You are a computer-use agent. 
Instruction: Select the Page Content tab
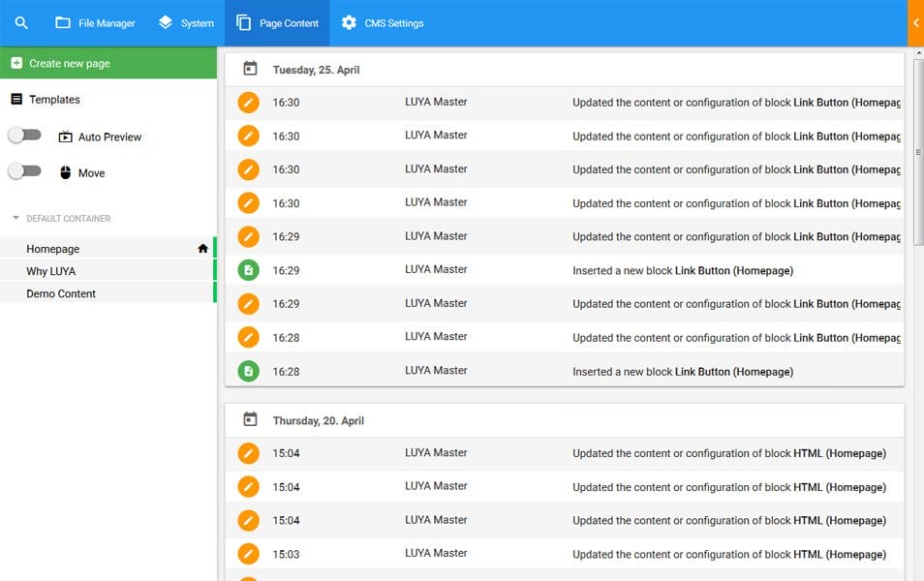point(277,23)
